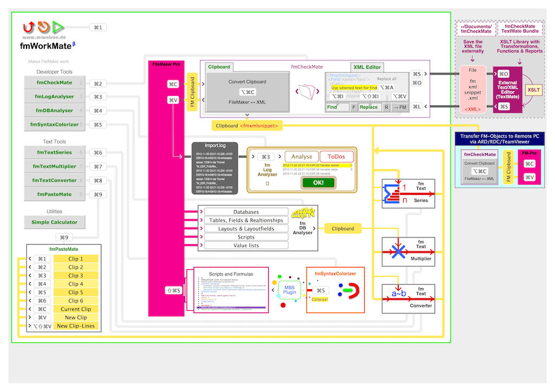The width and height of the screenshot is (555, 392).
Task: Click the fm DB Analyser graffiti logo
Action: pos(302,214)
